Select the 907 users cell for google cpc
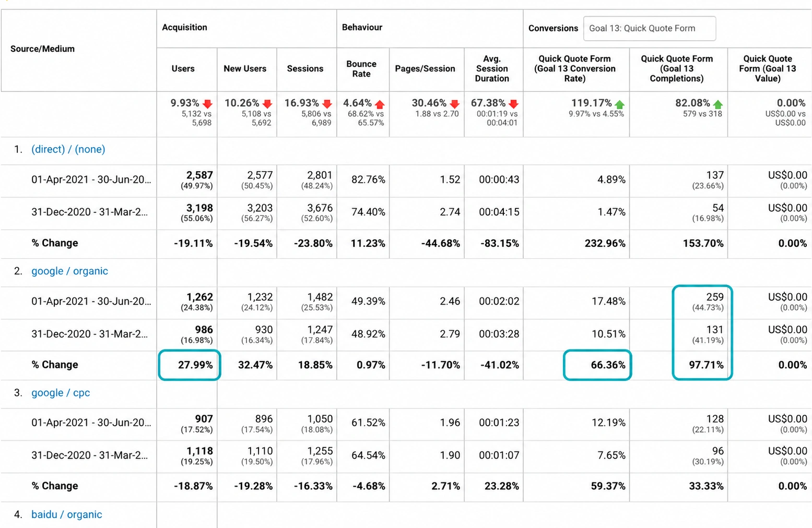The width and height of the screenshot is (812, 528). tap(187, 423)
